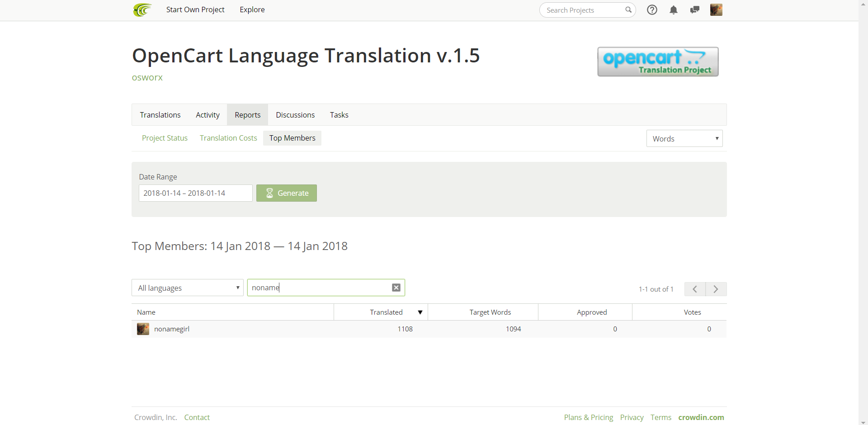Image resolution: width=868 pixels, height=425 pixels.
Task: Sort by the Translated column header
Action: click(x=381, y=312)
